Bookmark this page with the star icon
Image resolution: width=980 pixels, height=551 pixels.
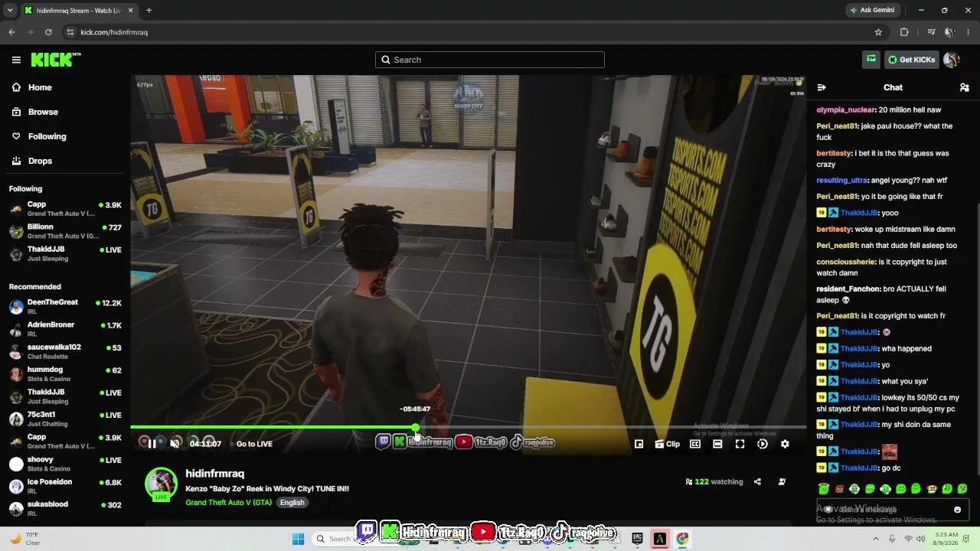point(878,32)
